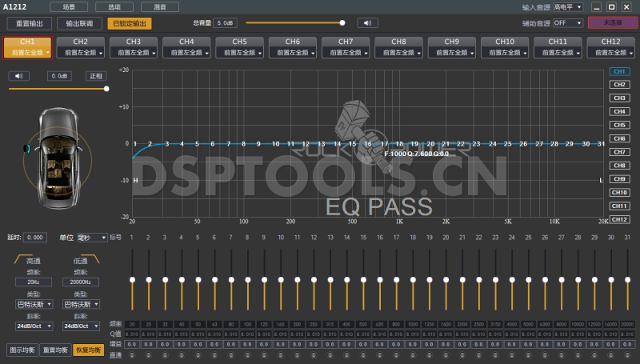Click the front-left speaker on the car diagram
640x364 pixels.
[x=27, y=149]
